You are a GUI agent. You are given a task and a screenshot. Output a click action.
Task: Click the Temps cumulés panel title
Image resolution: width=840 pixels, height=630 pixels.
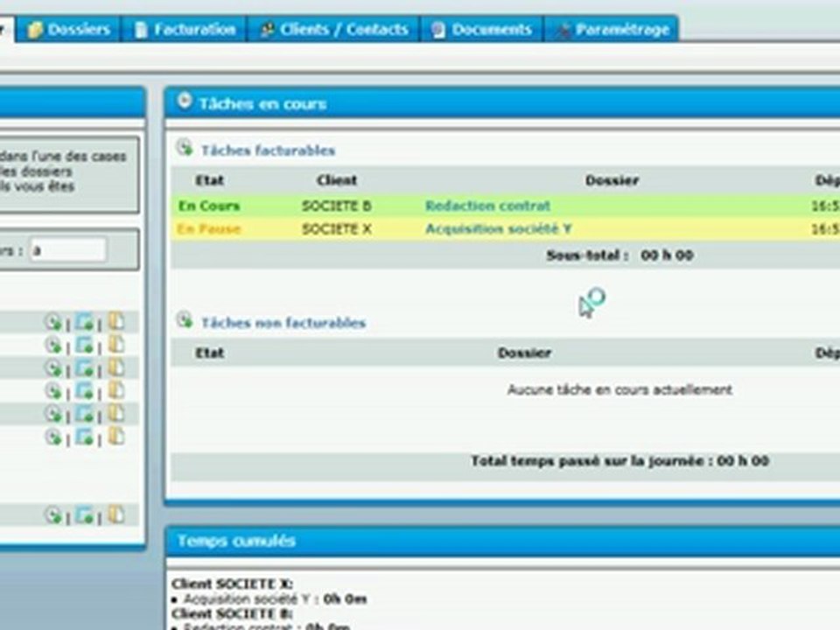click(236, 541)
